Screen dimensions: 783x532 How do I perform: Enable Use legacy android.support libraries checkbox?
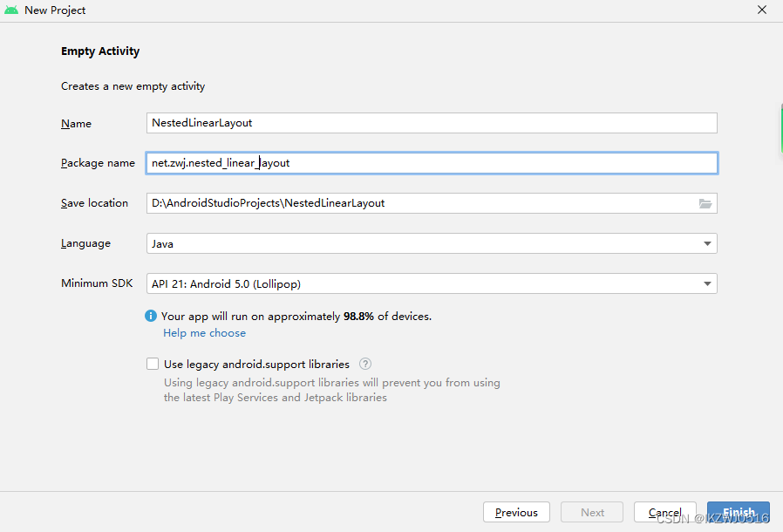(x=153, y=364)
